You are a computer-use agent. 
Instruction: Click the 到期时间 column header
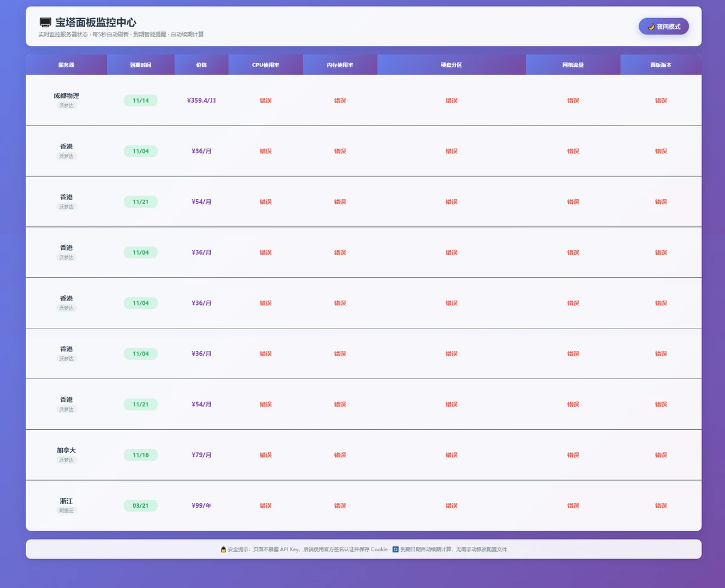[141, 65]
